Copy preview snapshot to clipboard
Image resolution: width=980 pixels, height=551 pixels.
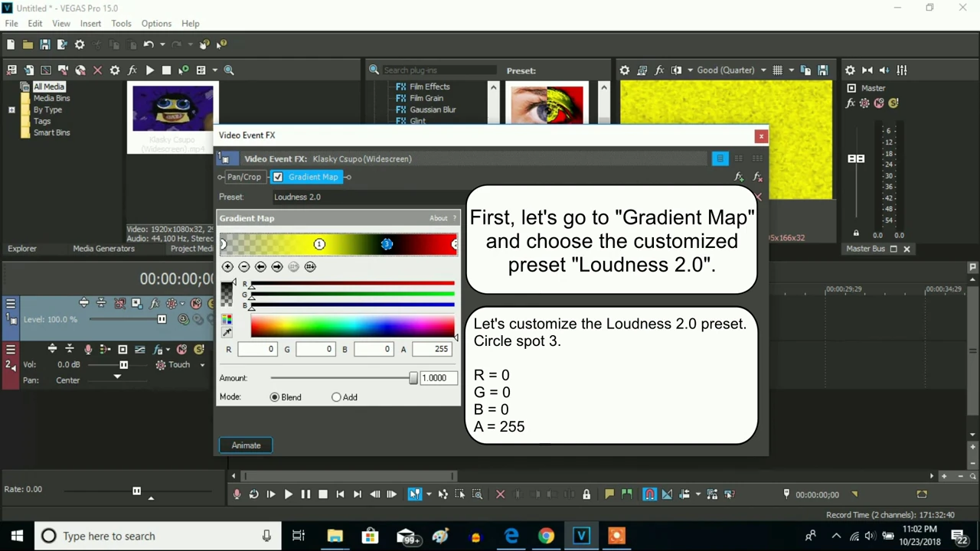(805, 70)
